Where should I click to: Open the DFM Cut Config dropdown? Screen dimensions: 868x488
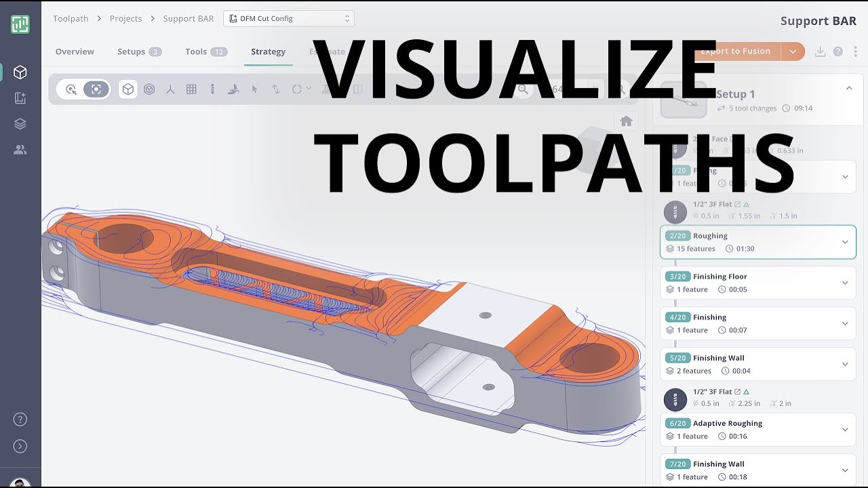[x=289, y=18]
